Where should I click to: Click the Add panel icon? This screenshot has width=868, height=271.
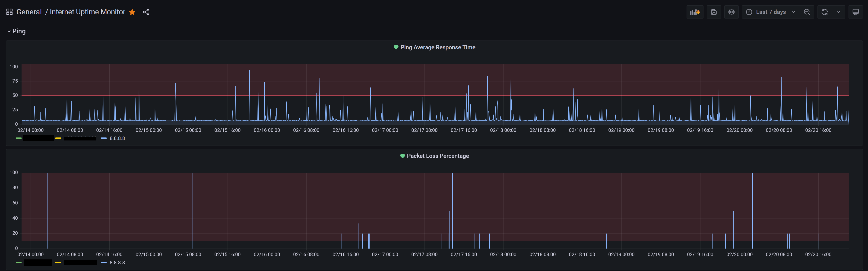point(694,12)
